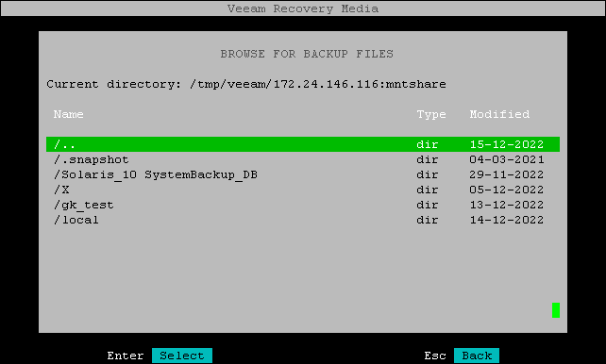Click the date 15-12-2022 in highlighted row
Screen dimensions: 606x364
coord(507,144)
